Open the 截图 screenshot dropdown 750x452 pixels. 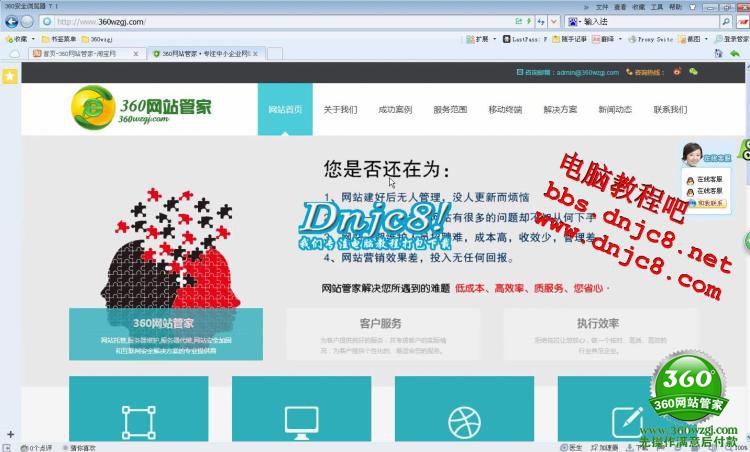693,39
